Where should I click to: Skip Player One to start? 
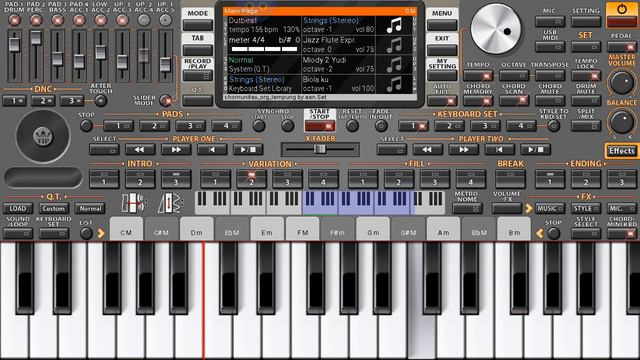click(x=212, y=150)
